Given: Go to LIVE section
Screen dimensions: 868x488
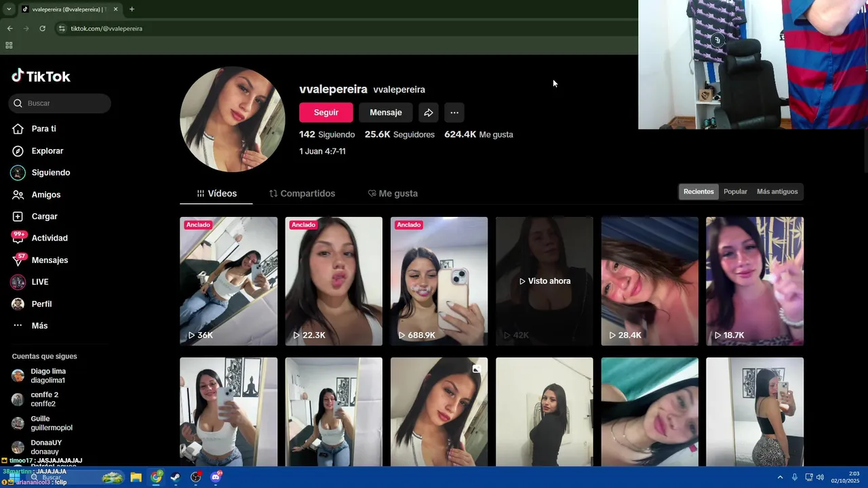Looking at the screenshot, I should tap(31, 282).
